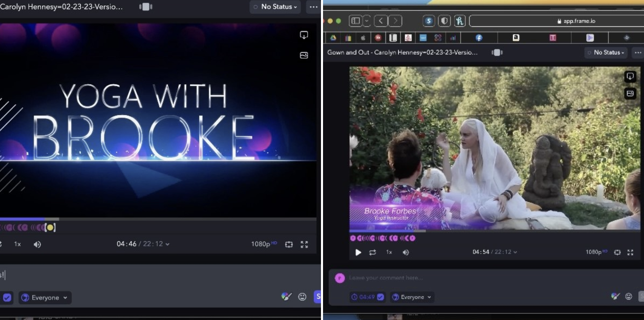Click fit-to-frame icon in right player
The height and width of the screenshot is (320, 644).
point(617,253)
